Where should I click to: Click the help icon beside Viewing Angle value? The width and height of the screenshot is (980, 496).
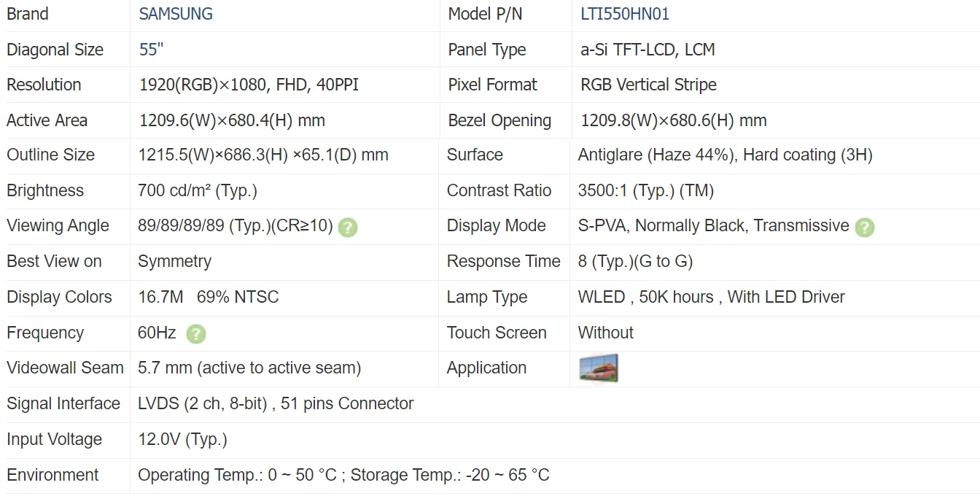click(348, 227)
